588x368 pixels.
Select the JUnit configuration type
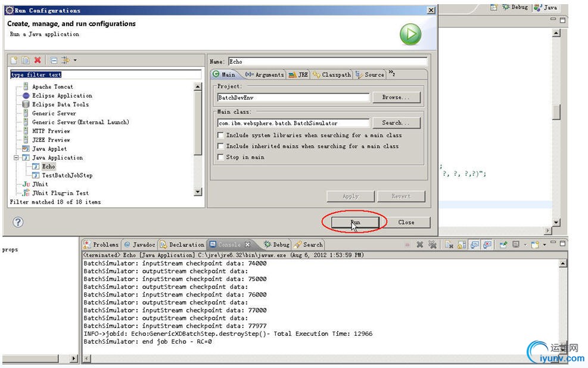tap(40, 184)
